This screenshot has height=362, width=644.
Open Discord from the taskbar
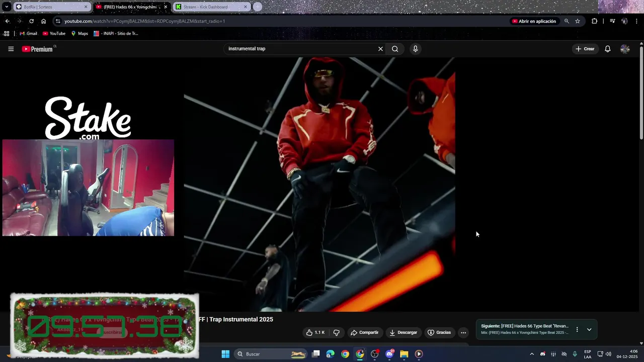pos(389,354)
